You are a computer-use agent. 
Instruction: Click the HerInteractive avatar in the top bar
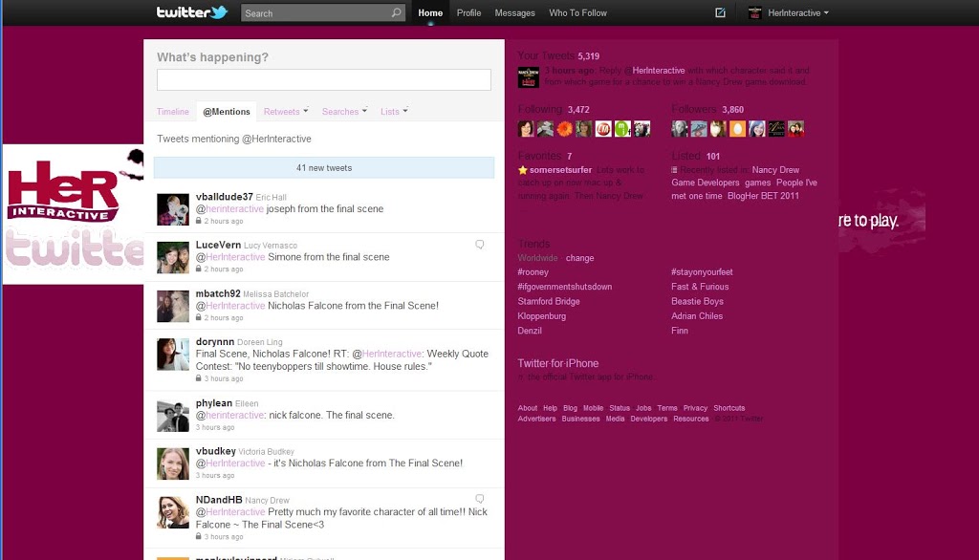[754, 12]
